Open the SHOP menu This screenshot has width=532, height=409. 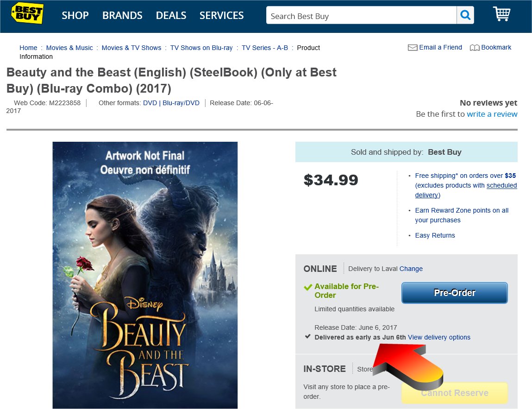click(x=75, y=15)
